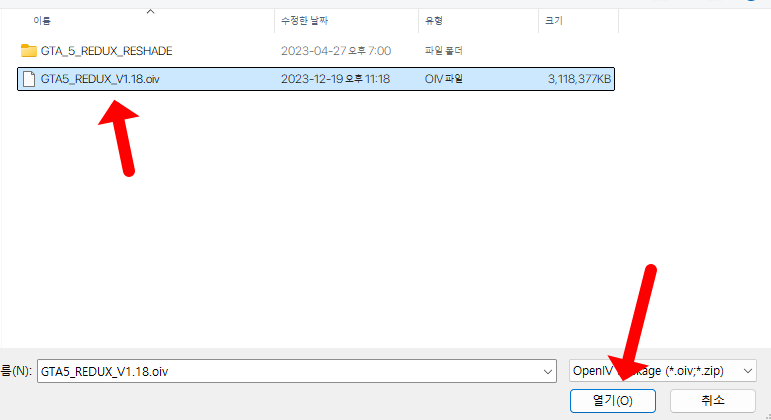This screenshot has width=771, height=420.
Task: Sort by the 수정한 날짜 column header
Action: (x=306, y=20)
